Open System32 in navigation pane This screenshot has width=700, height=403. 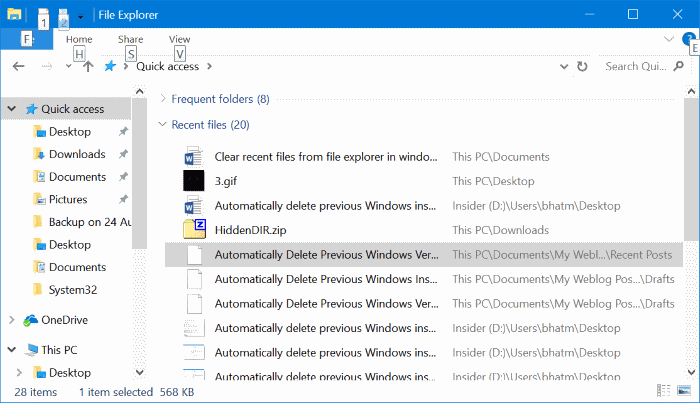[73, 290]
